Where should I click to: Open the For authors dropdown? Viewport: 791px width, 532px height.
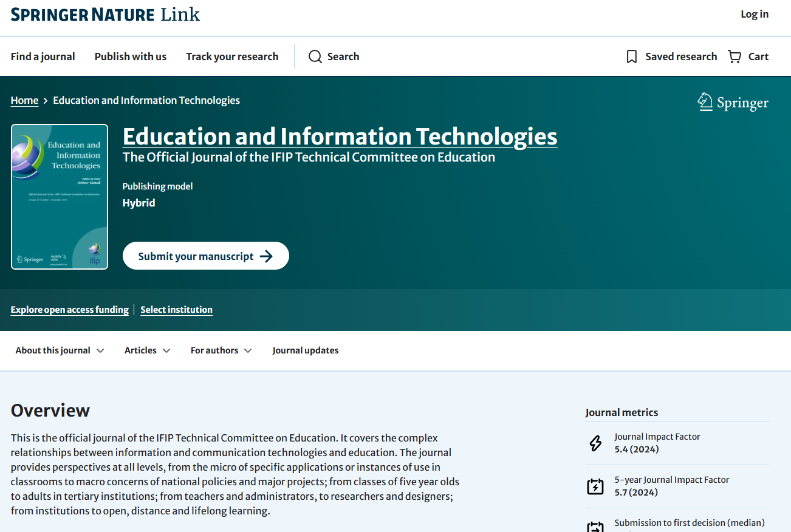(x=221, y=350)
